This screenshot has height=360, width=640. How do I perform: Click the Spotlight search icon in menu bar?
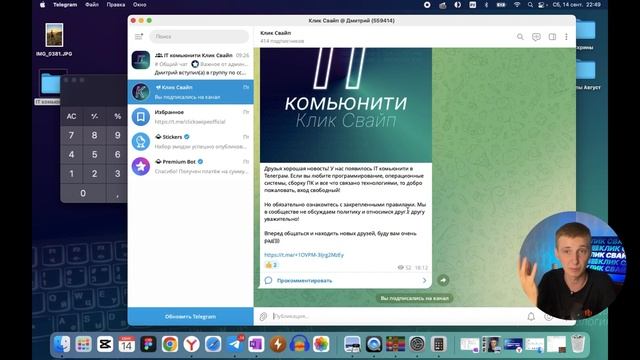pyautogui.click(x=530, y=5)
